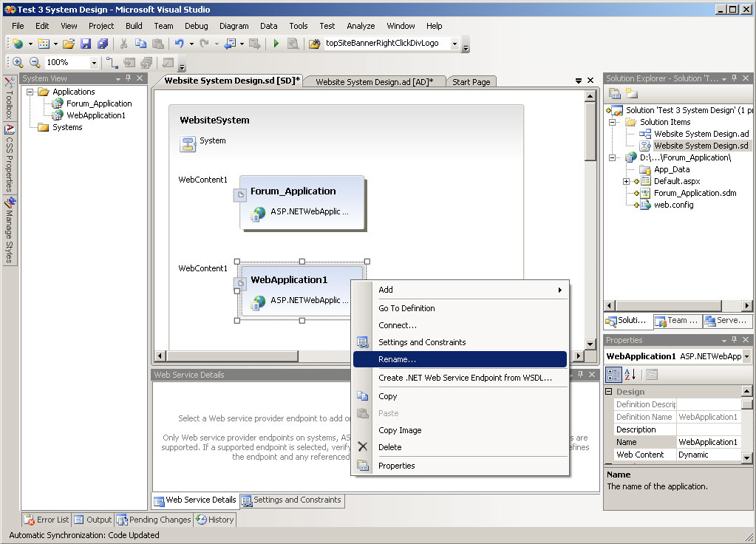Click the Save All icon
756x544 pixels.
103,44
